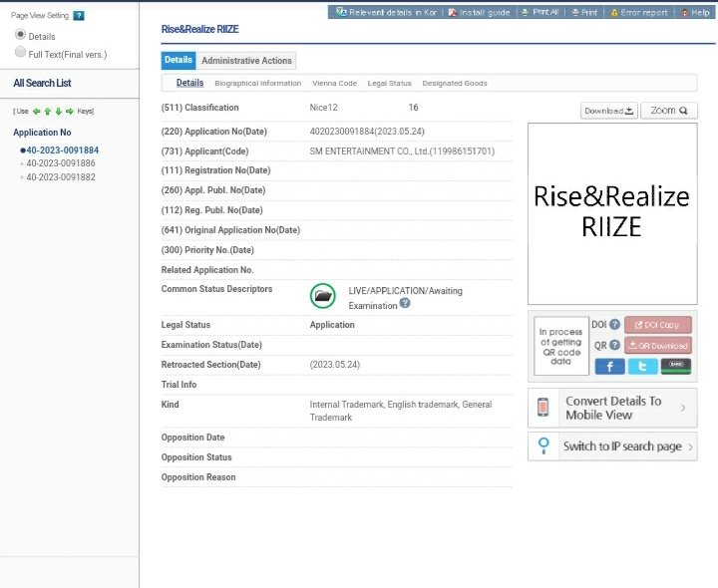Select the underlined Details sub-tab
Screen dimensions: 718x588
(x=190, y=83)
